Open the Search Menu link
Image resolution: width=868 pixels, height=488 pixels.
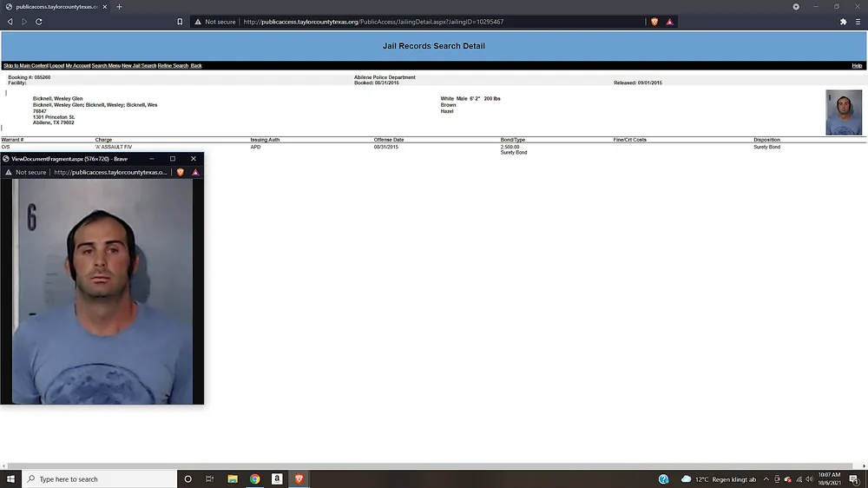click(106, 66)
